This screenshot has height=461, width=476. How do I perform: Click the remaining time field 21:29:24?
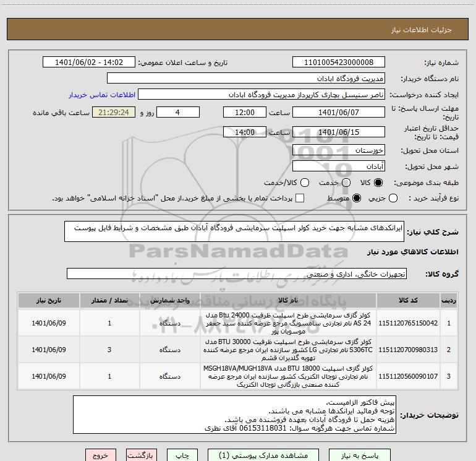pos(114,112)
